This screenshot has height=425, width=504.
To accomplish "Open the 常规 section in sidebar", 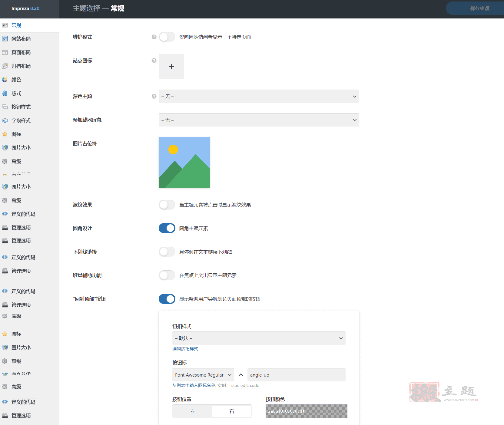I will tap(30, 25).
